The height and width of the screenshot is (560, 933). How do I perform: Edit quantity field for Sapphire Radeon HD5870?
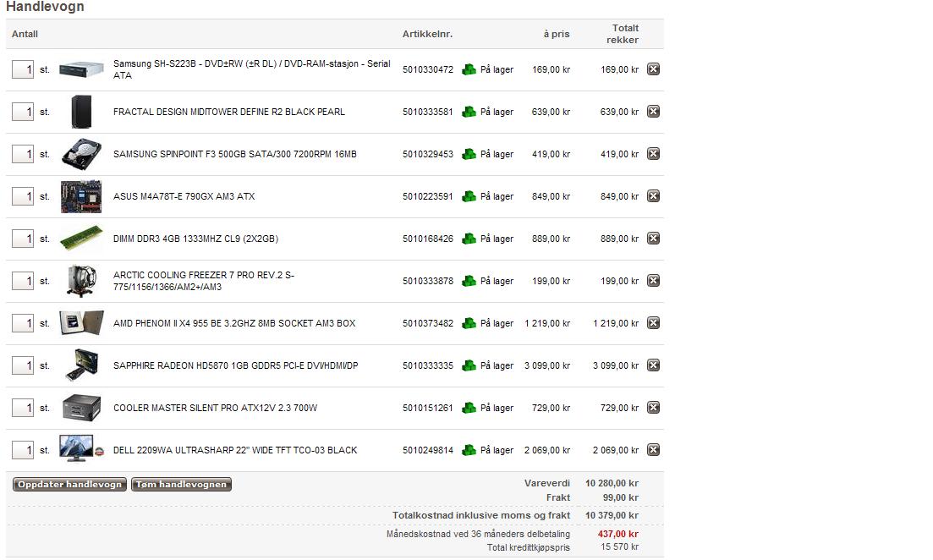(23, 365)
